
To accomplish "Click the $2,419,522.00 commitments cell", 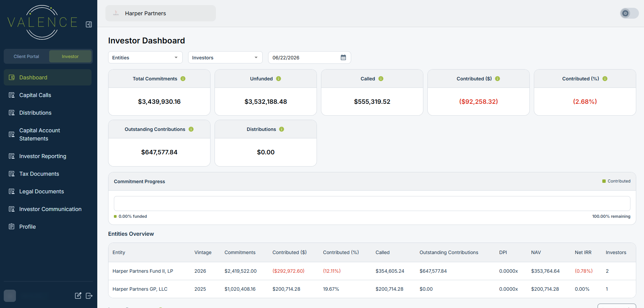I will 241,271.
